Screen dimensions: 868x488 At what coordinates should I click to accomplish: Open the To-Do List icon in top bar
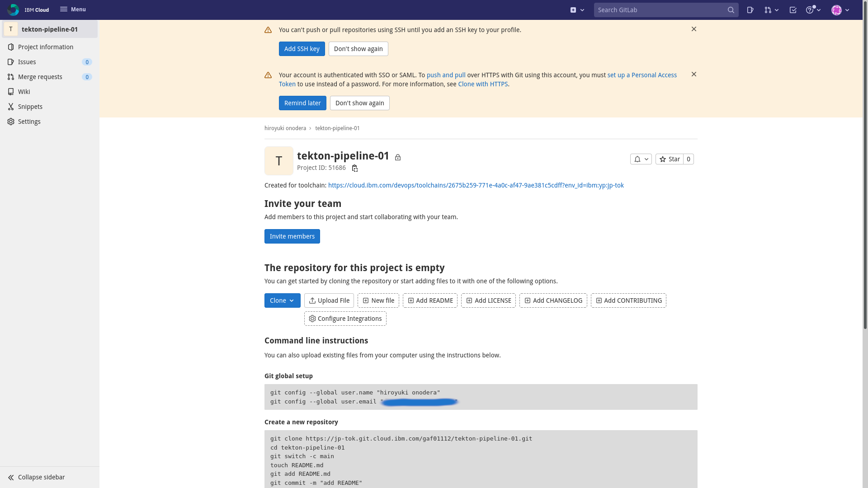point(793,9)
